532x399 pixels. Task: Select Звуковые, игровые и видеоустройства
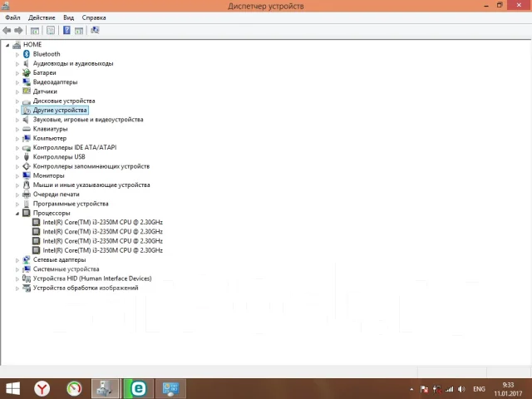coord(88,120)
